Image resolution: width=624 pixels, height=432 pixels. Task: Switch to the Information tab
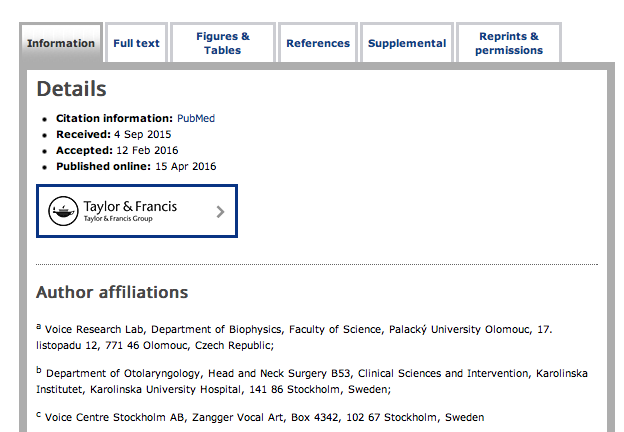point(61,44)
